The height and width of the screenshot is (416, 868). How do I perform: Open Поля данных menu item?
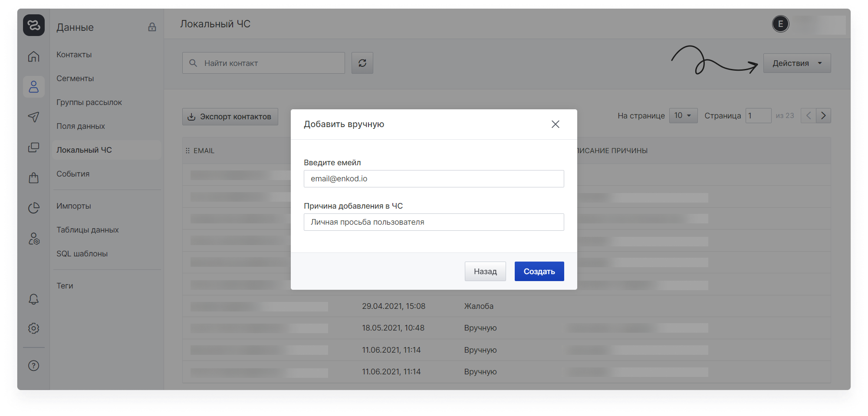pos(81,126)
